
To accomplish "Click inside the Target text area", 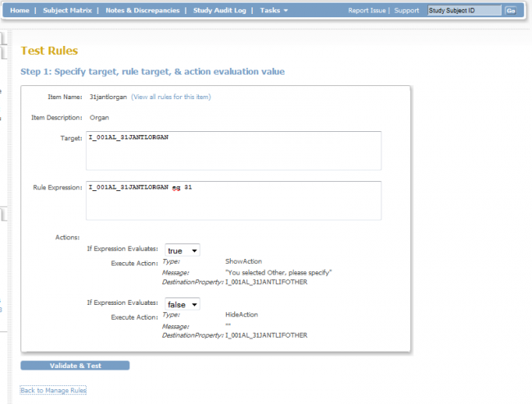I will [x=233, y=151].
